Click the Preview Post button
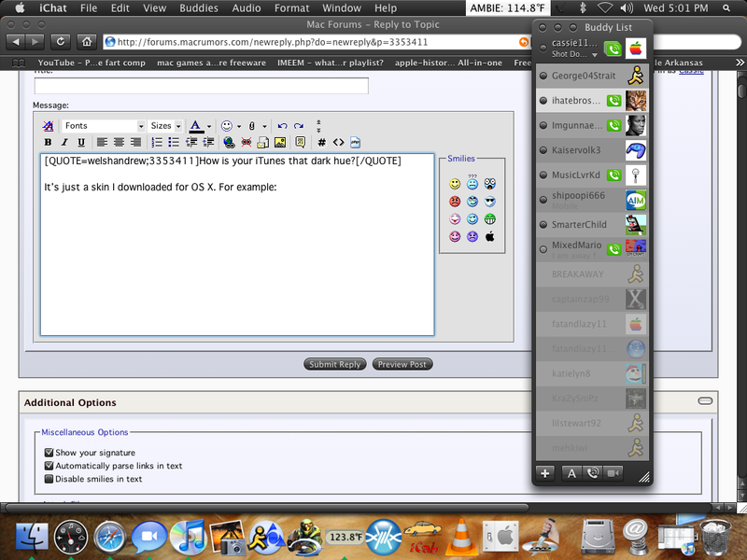The image size is (747, 560). (402, 364)
